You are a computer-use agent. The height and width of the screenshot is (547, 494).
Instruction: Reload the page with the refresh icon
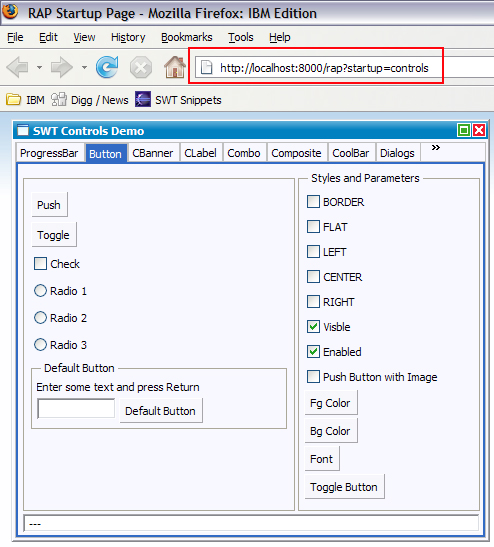click(x=107, y=67)
